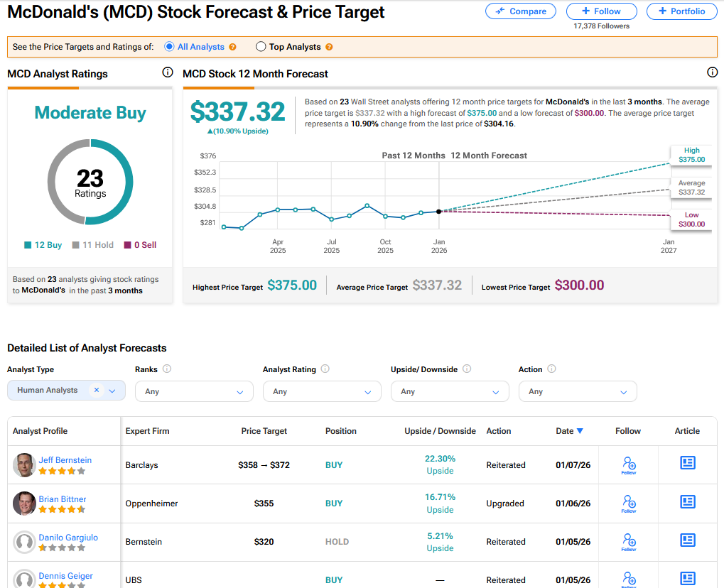Add stock via Portfolio button
Screen dimensions: 724x588
coord(681,11)
